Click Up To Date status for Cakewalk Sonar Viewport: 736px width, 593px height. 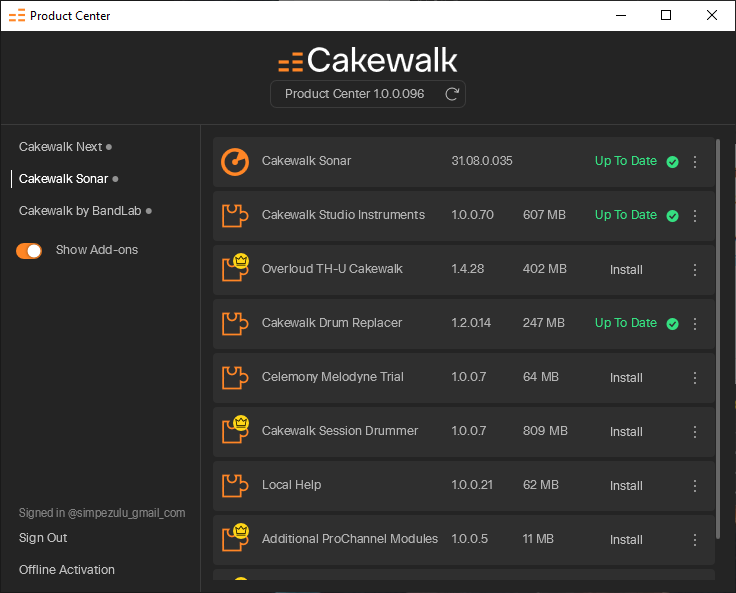tap(626, 161)
